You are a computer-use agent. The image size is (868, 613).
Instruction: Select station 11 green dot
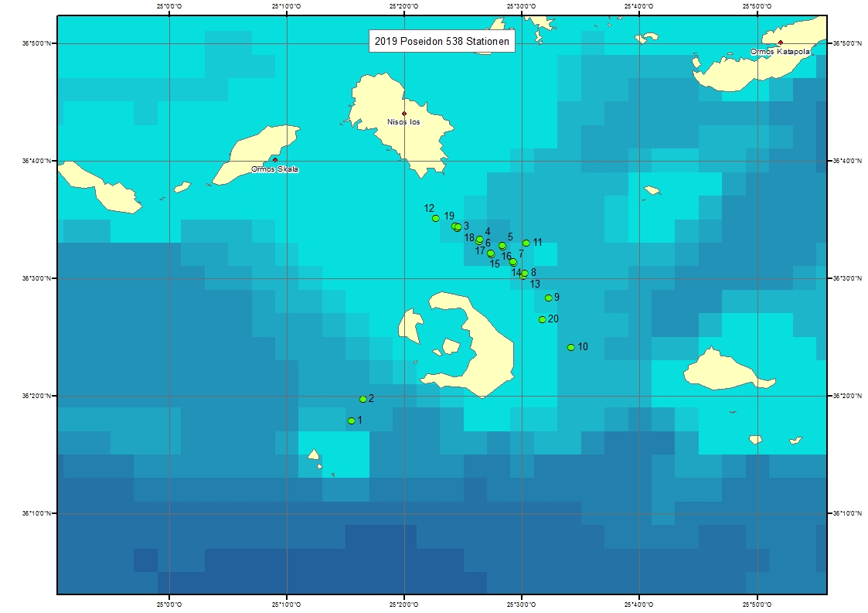pos(526,243)
